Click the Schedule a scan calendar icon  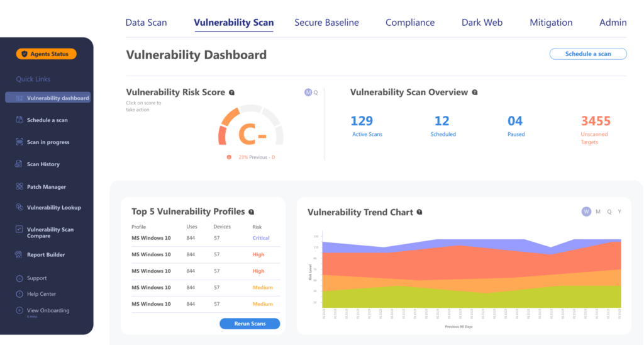coord(19,120)
